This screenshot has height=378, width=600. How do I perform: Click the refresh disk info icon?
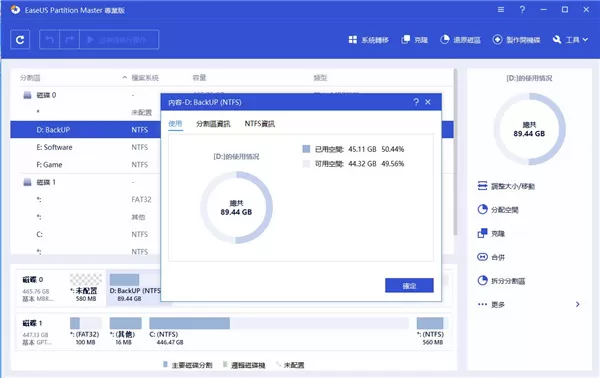(x=20, y=40)
